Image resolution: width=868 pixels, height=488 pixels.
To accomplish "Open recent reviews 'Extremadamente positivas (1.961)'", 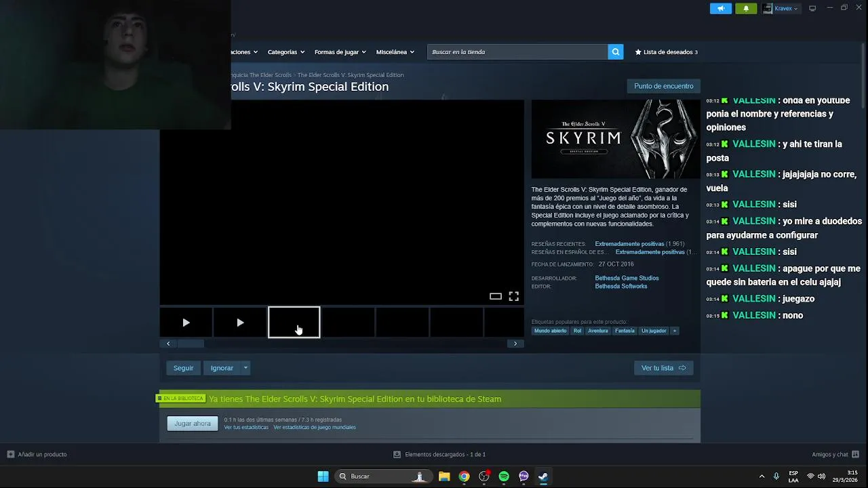I will [639, 244].
